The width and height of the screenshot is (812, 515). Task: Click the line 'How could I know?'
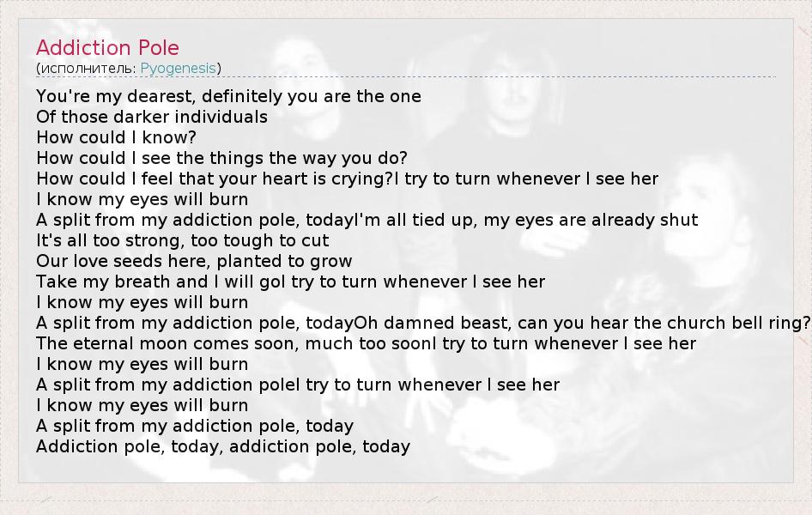click(x=117, y=137)
